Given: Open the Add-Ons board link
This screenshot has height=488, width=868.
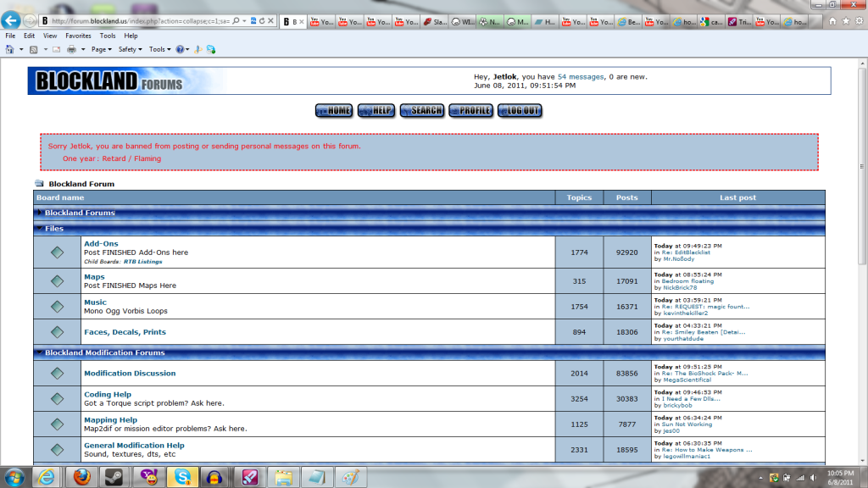Looking at the screenshot, I should pyautogui.click(x=101, y=243).
